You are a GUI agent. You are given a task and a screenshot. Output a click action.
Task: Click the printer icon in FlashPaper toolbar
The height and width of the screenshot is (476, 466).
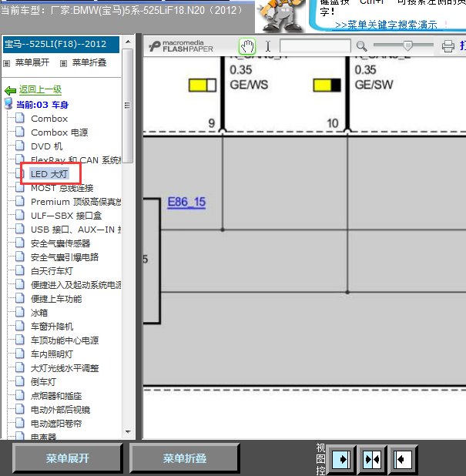coord(448,46)
